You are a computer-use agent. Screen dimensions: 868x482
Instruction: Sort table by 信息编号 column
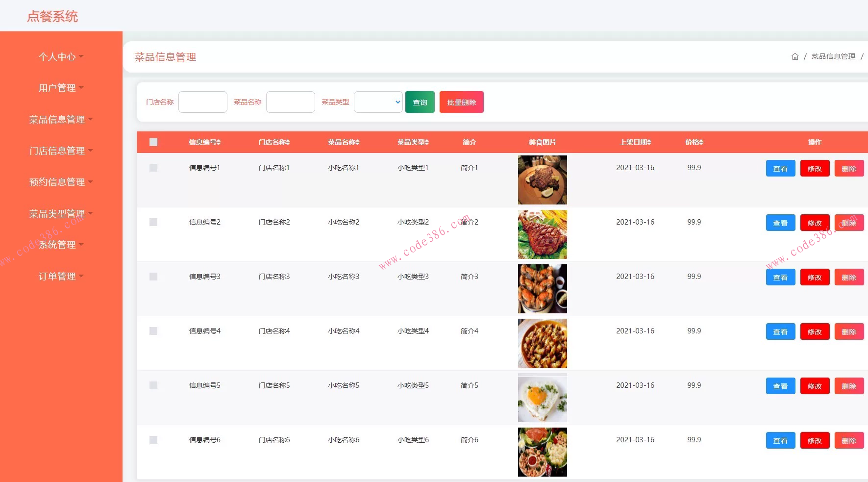(x=205, y=142)
